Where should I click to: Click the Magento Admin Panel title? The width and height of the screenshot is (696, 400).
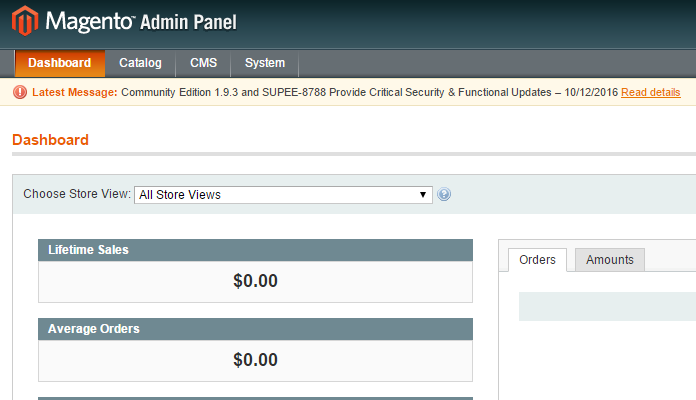pos(141,21)
